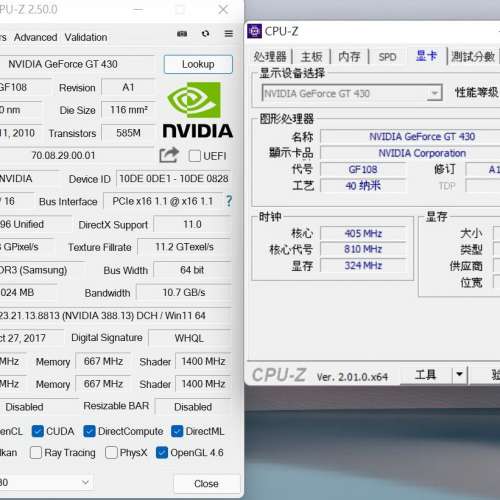Open the 測試分數 tab in CPU-Z
This screenshot has width=500, height=500.
pos(473,56)
